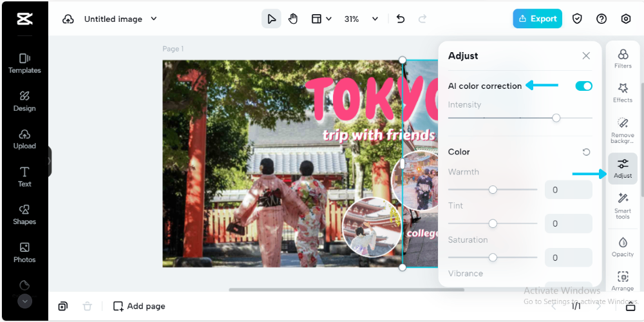Image resolution: width=644 pixels, height=322 pixels.
Task: Open the help question mark icon
Action: [x=601, y=19]
